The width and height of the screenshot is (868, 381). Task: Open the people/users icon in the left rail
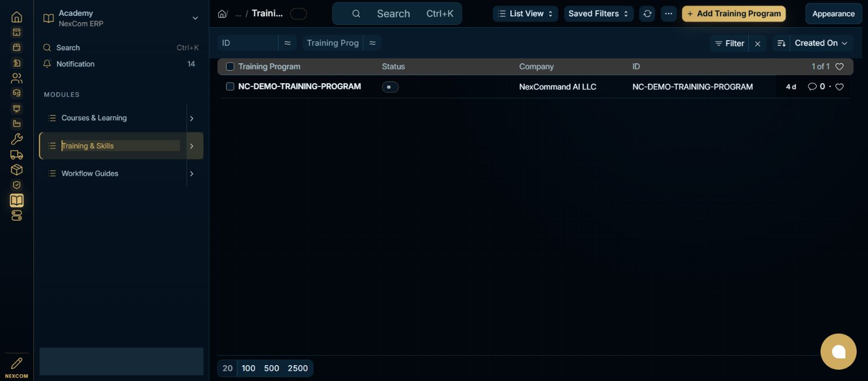pyautogui.click(x=16, y=78)
